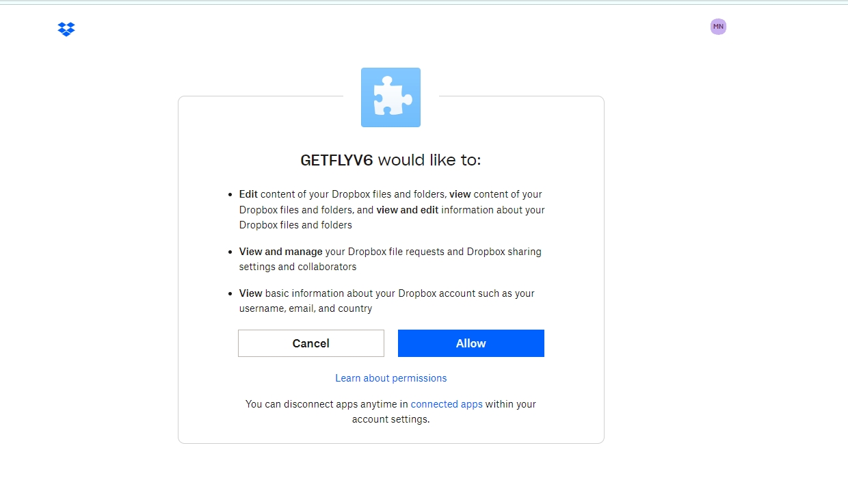Click the bold "view and edit" phrase
The image size is (848, 504).
point(408,210)
